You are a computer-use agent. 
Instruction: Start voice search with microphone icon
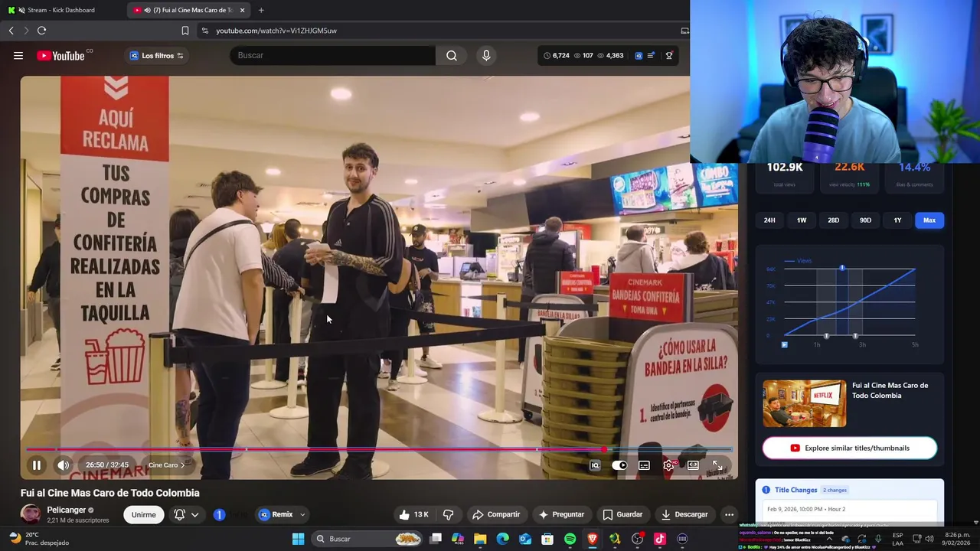[485, 55]
